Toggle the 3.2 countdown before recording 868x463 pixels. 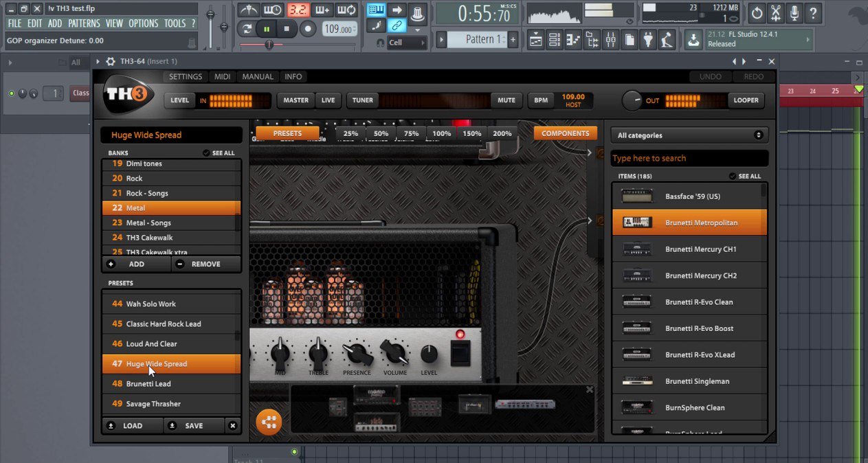pyautogui.click(x=298, y=10)
